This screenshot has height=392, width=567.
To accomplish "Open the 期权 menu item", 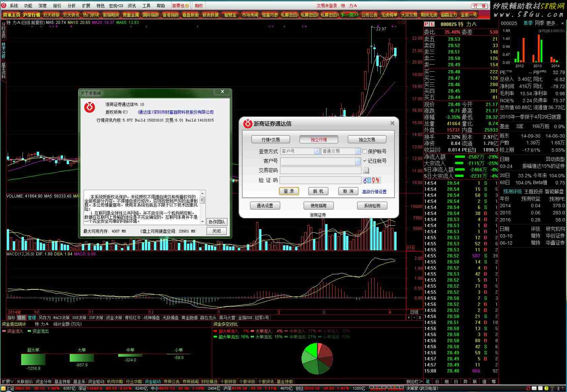I will [199, 6].
